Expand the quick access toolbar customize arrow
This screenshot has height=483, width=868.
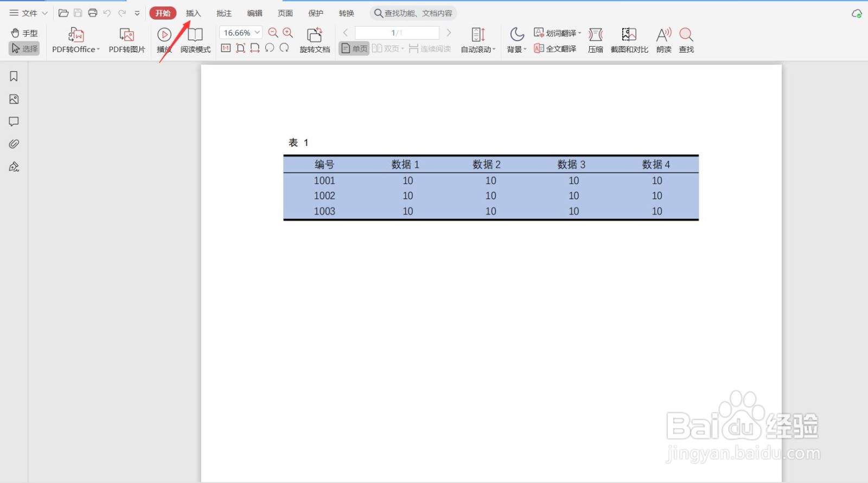137,13
